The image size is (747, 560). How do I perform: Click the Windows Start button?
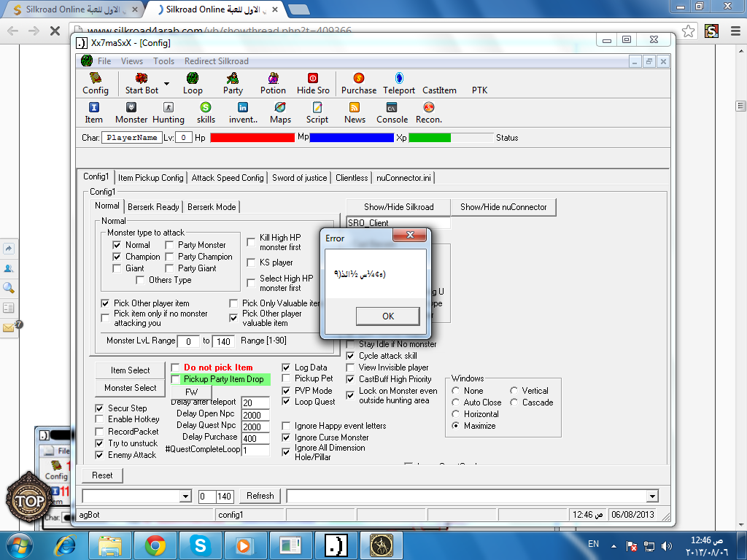coord(20,545)
